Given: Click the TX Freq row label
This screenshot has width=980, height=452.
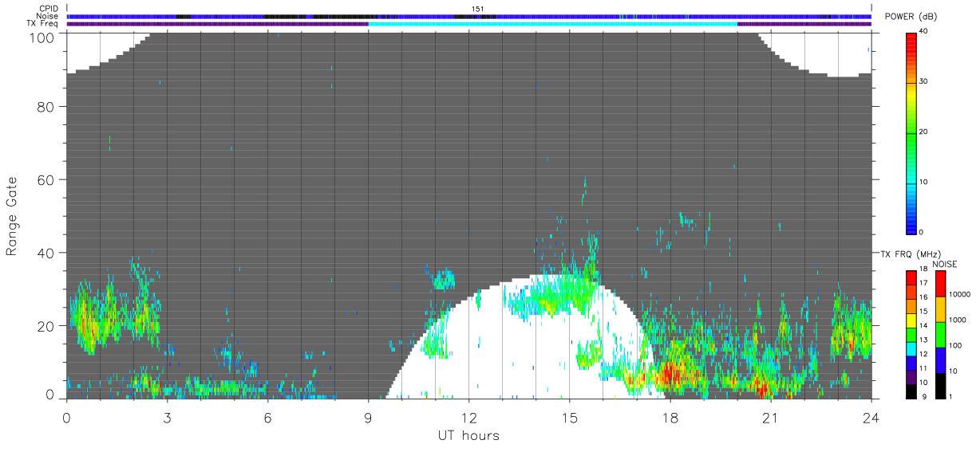Looking at the screenshot, I should click(x=42, y=23).
